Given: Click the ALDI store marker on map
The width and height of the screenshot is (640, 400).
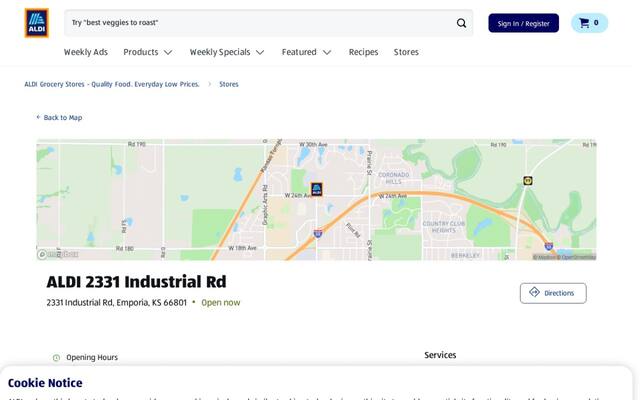Looking at the screenshot, I should [316, 189].
